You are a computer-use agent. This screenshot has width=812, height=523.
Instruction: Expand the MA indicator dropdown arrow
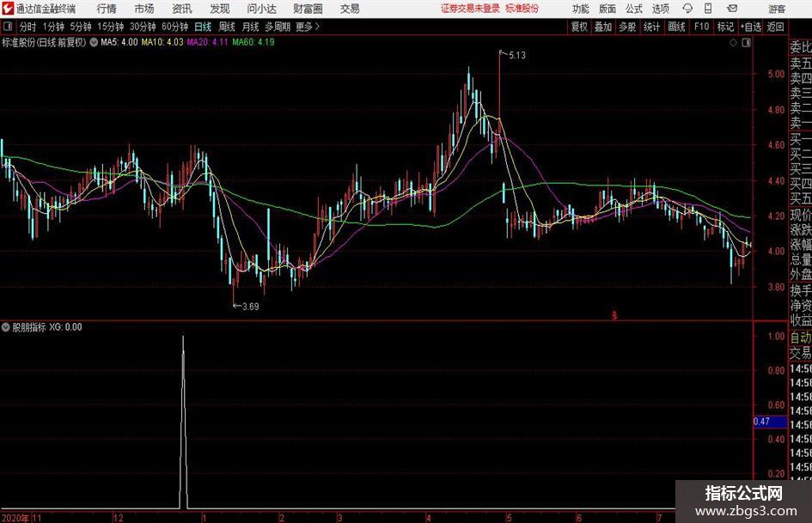pos(94,42)
